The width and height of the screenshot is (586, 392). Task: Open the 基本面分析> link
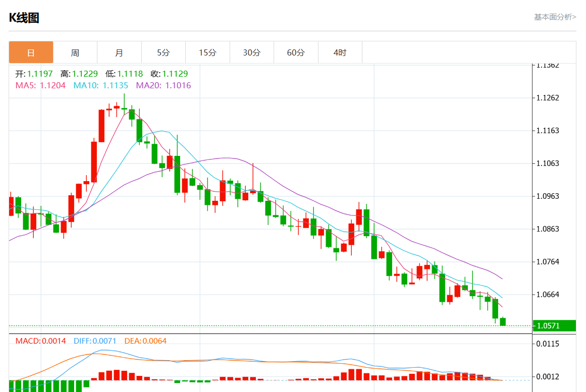pyautogui.click(x=555, y=17)
